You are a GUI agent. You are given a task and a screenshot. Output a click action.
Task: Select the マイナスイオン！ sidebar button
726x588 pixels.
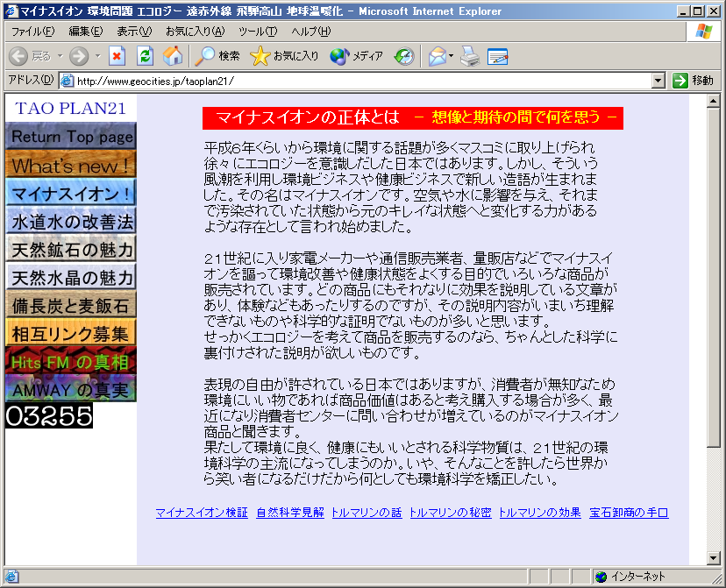[71, 193]
